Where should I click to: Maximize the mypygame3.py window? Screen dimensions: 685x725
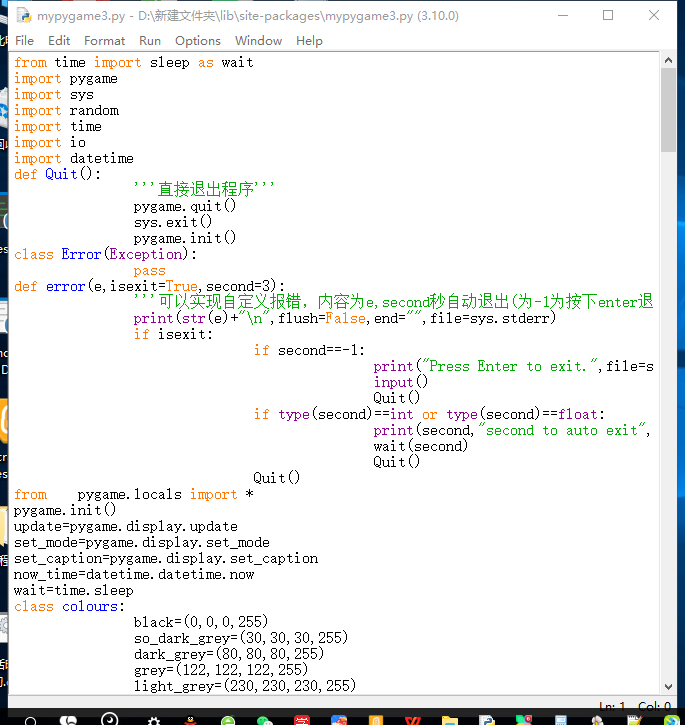click(x=608, y=15)
